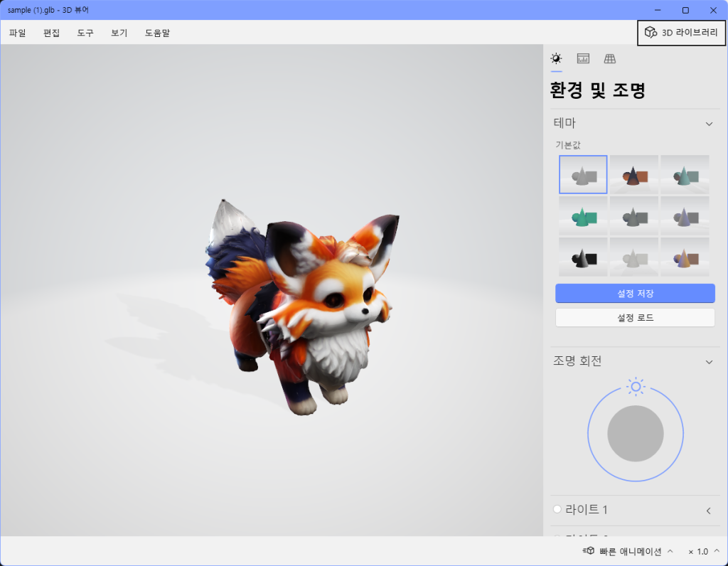Screen dimensions: 728x566
Task: Select the default gray theme thumbnail
Action: (583, 175)
